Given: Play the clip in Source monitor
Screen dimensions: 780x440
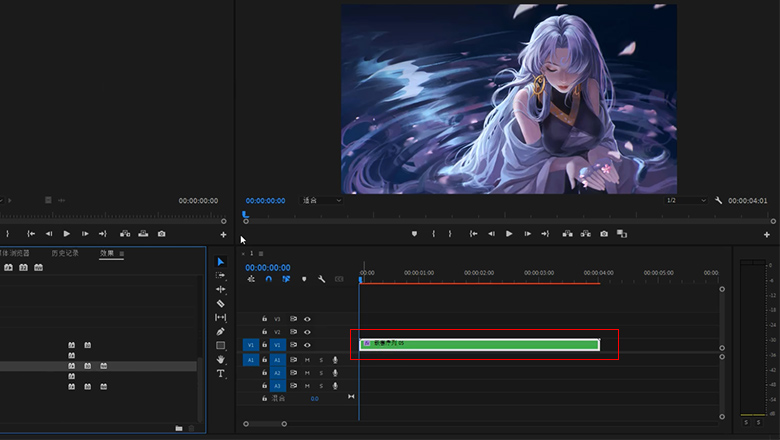Looking at the screenshot, I should (x=67, y=234).
